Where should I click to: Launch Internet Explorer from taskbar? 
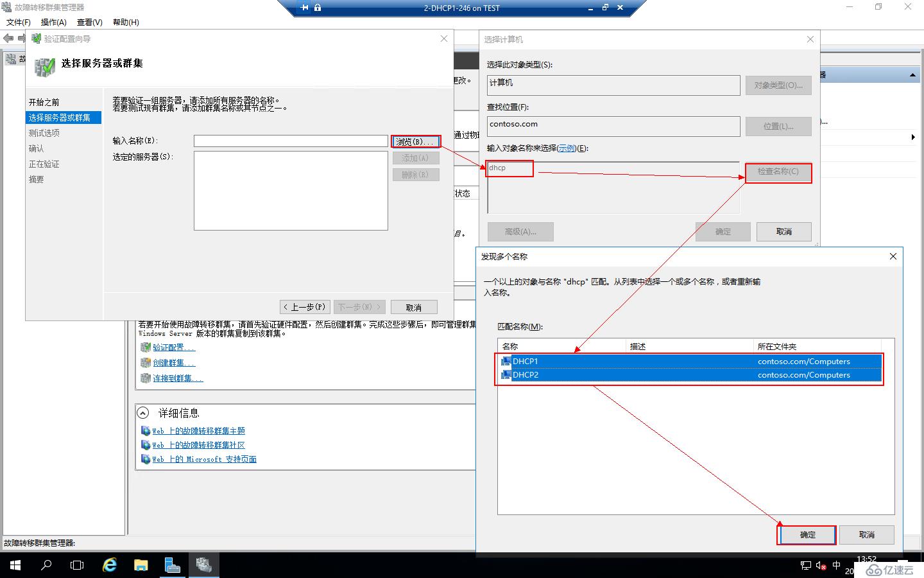coord(110,565)
